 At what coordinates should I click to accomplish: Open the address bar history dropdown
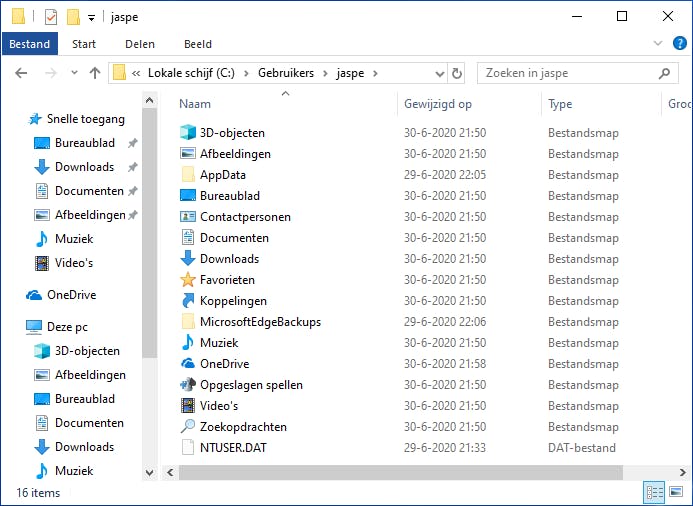point(438,73)
